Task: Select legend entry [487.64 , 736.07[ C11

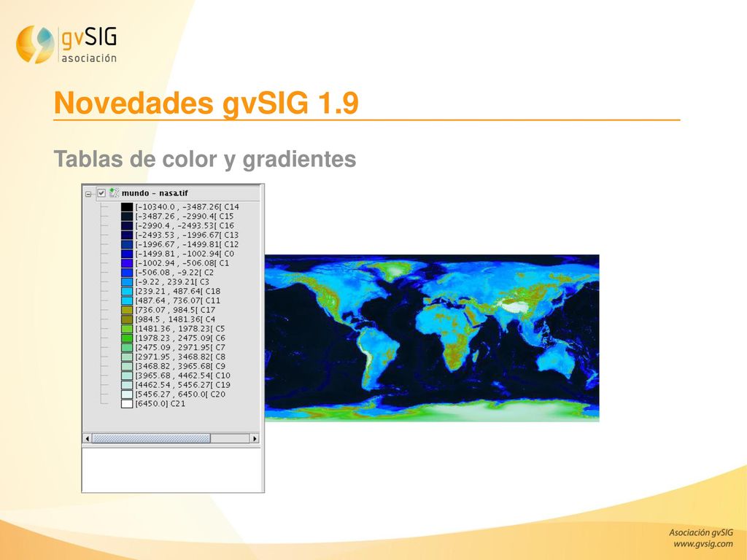Action: click(x=178, y=300)
